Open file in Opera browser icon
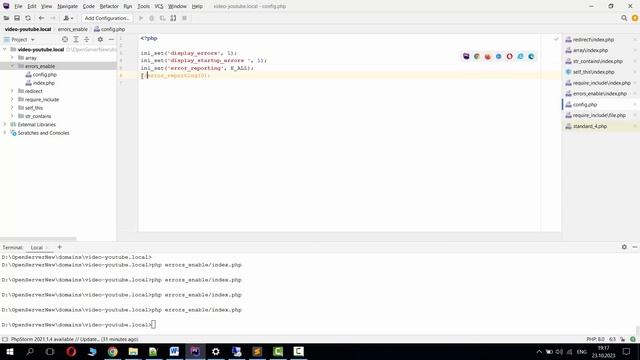This screenshot has height=360, width=640. coord(509,56)
